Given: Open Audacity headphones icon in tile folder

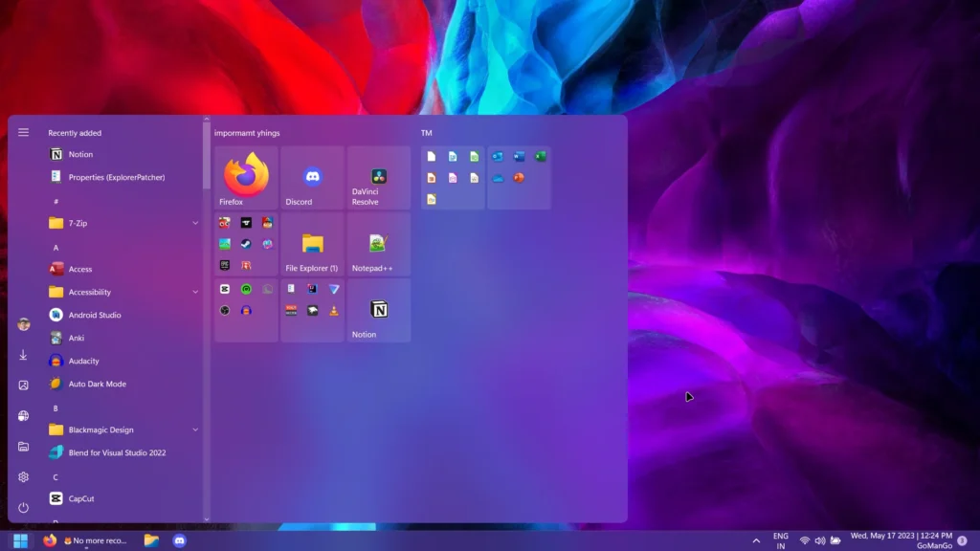Looking at the screenshot, I should [246, 311].
